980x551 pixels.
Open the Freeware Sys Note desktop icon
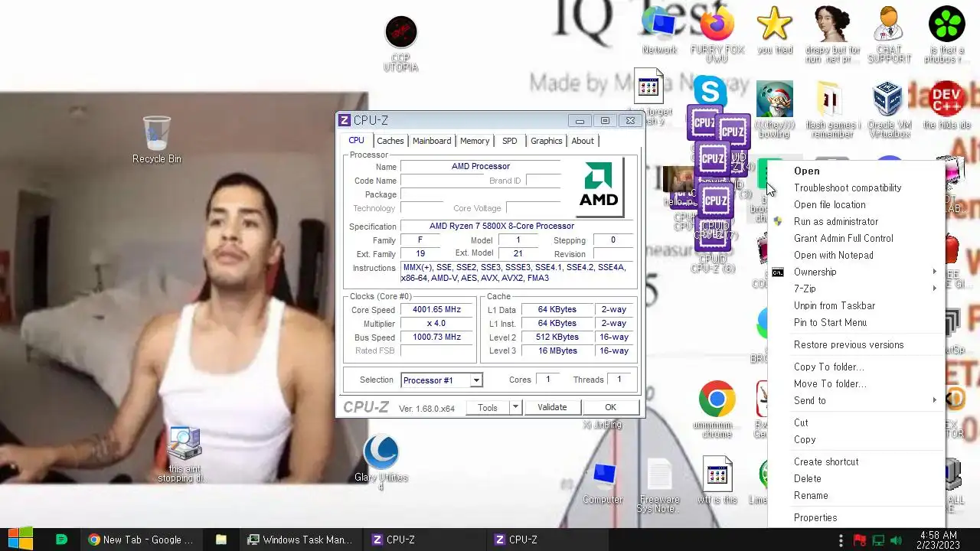(659, 486)
